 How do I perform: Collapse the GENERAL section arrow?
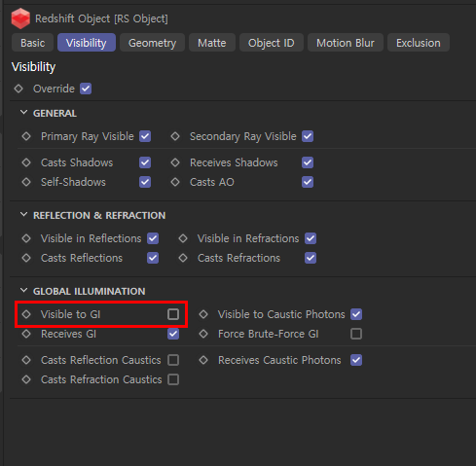tap(23, 113)
